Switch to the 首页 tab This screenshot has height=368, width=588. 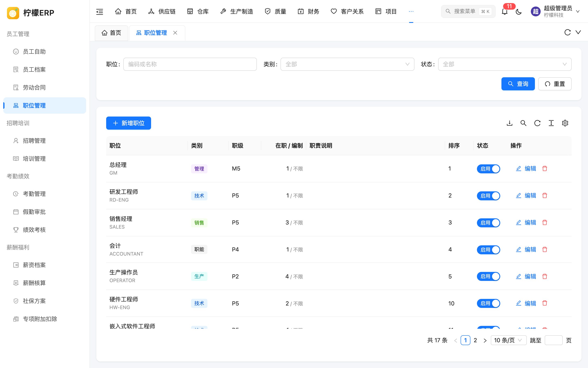pos(111,33)
